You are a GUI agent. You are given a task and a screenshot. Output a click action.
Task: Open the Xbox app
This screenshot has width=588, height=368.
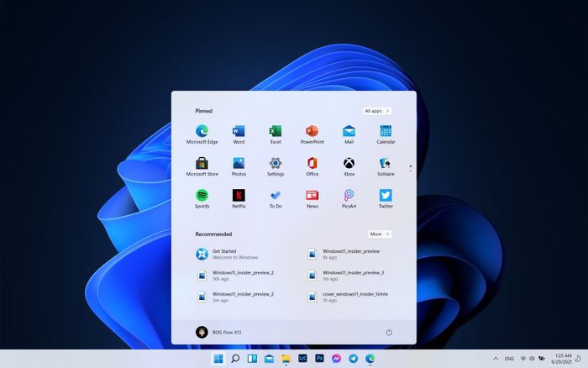pyautogui.click(x=349, y=166)
